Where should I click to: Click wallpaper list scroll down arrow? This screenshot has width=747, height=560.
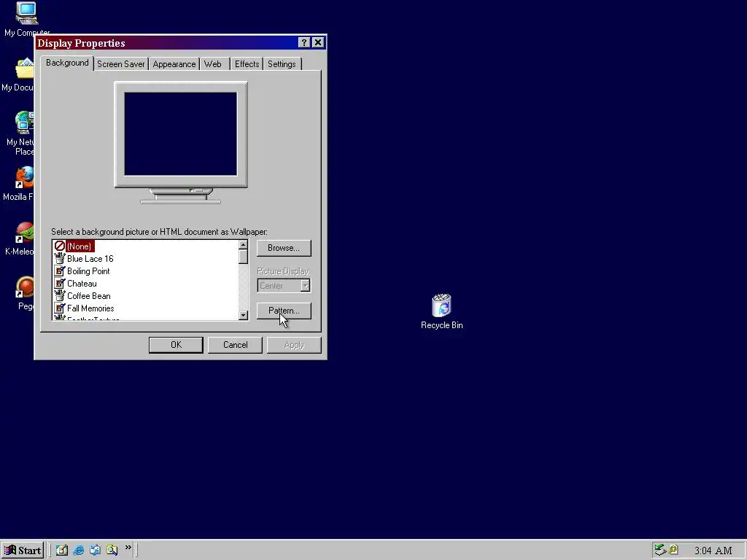[243, 315]
